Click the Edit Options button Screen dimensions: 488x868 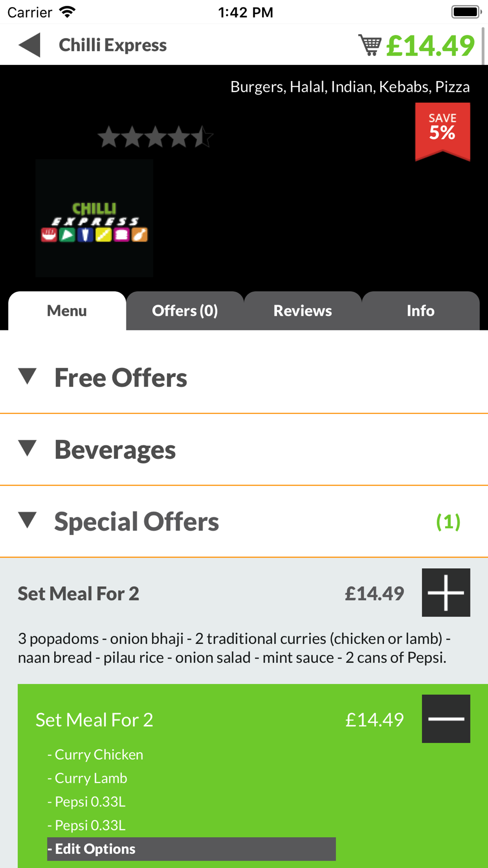tap(191, 849)
